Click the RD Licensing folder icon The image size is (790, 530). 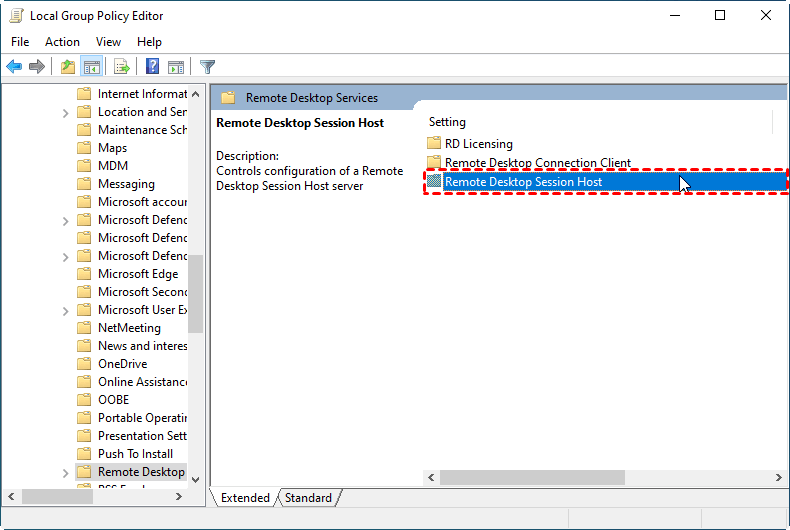(434, 143)
